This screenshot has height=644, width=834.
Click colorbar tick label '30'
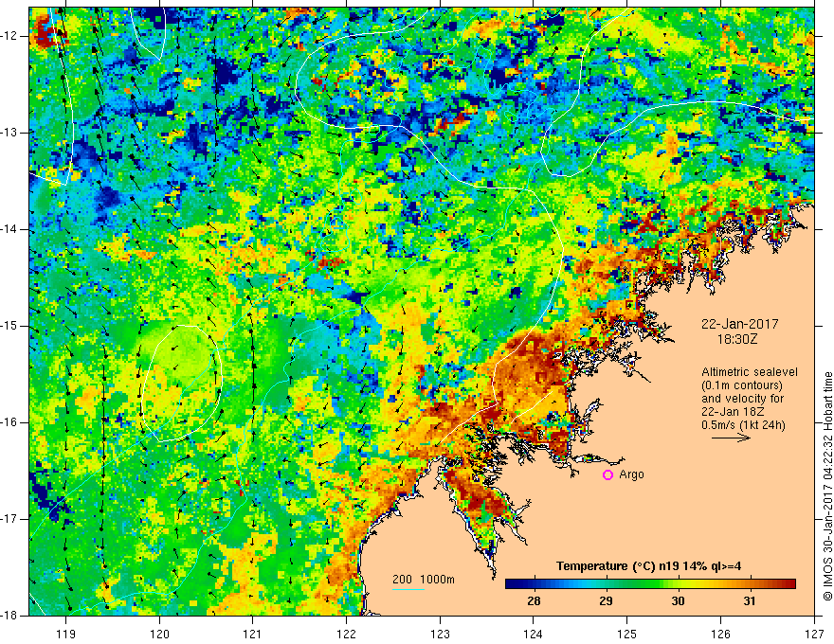[678, 601]
